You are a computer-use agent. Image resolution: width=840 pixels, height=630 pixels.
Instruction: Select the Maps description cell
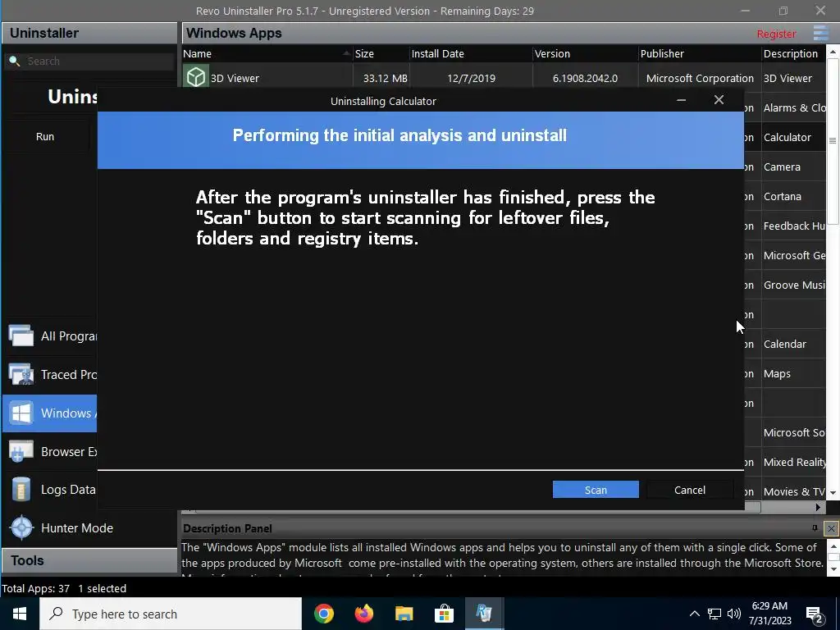pos(793,373)
